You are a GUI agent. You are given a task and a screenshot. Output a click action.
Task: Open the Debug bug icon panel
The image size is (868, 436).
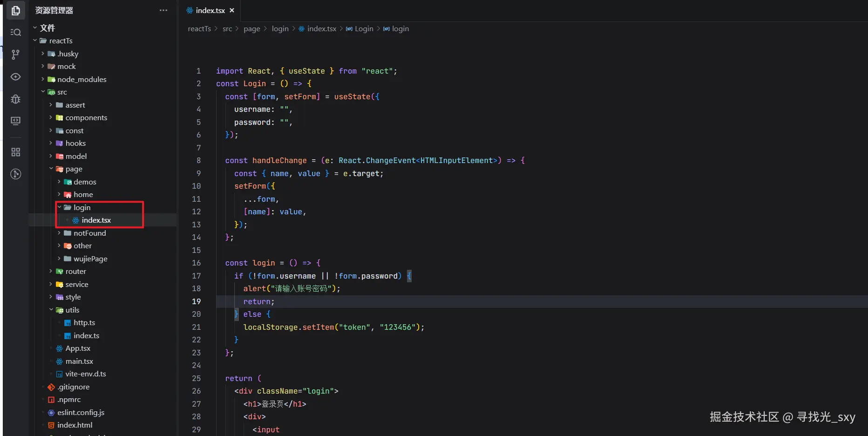pos(15,99)
